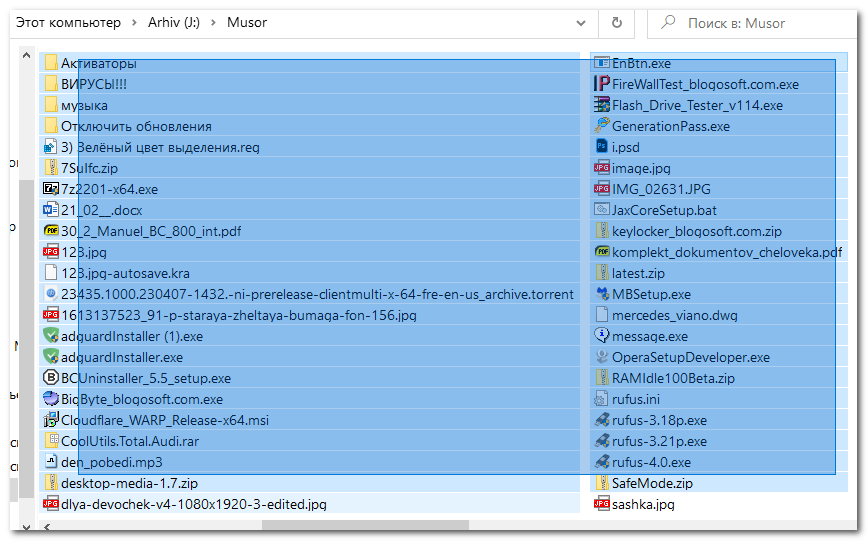This screenshot has height=541, width=868.
Task: Click the ВИРУСЫ!!! folder icon
Action: click(x=51, y=84)
